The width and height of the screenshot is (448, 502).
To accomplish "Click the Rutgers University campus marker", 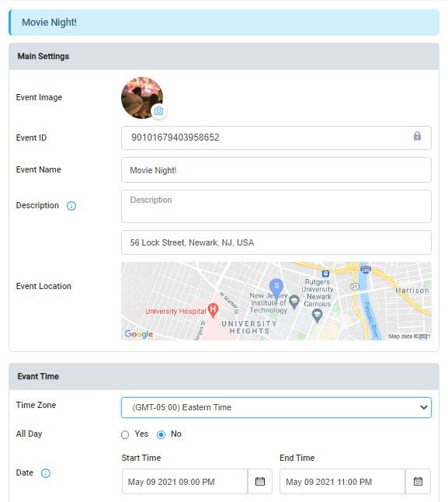I will click(x=317, y=315).
